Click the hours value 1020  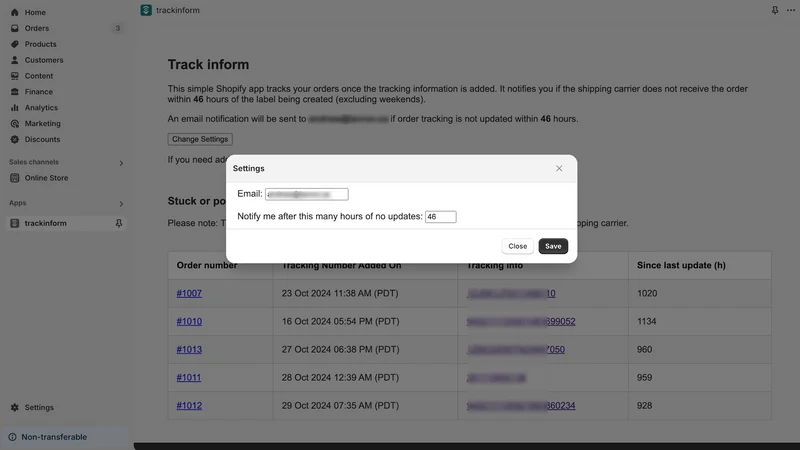[x=647, y=293]
